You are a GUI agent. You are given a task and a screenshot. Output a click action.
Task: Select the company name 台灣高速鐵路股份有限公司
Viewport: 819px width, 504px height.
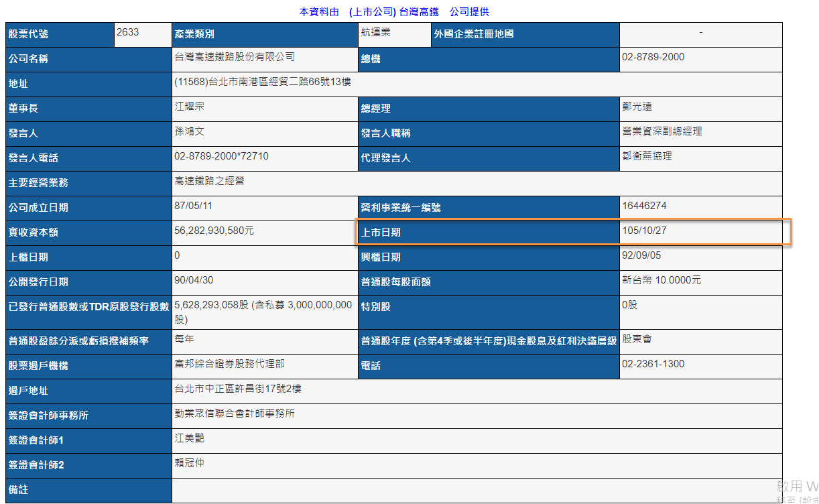pos(234,58)
